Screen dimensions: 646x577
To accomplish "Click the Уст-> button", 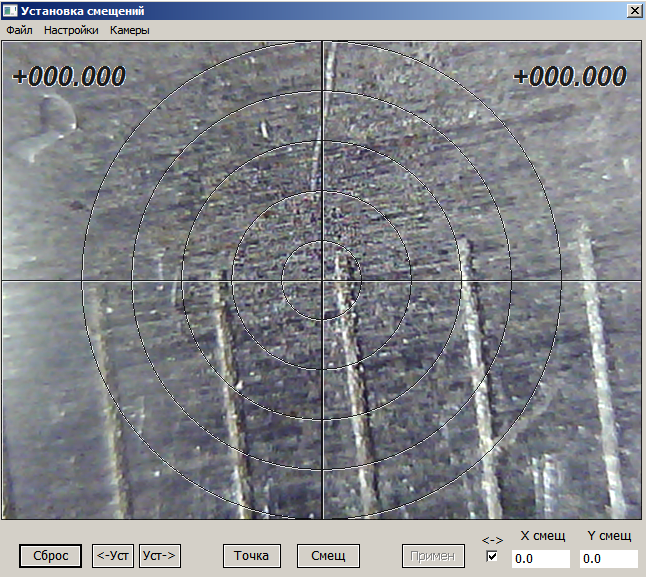I will point(159,555).
